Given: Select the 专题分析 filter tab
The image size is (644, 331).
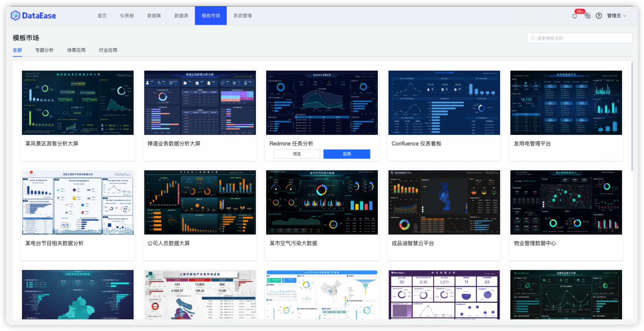Looking at the screenshot, I should pyautogui.click(x=44, y=50).
